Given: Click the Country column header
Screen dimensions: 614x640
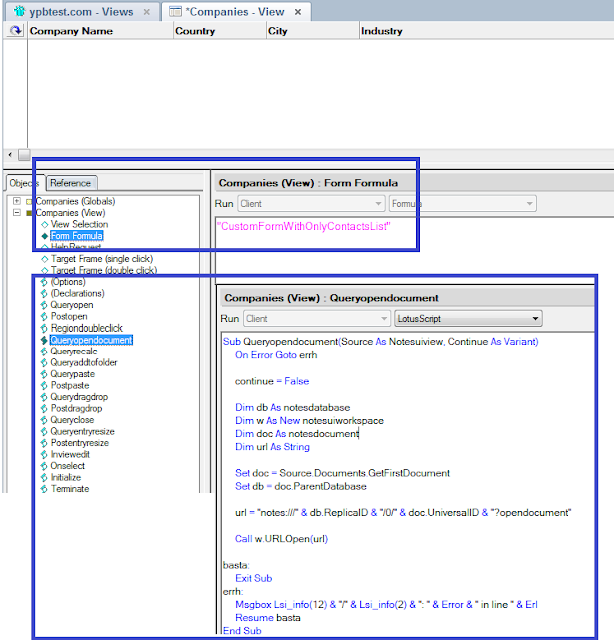Looking at the screenshot, I should (x=220, y=31).
